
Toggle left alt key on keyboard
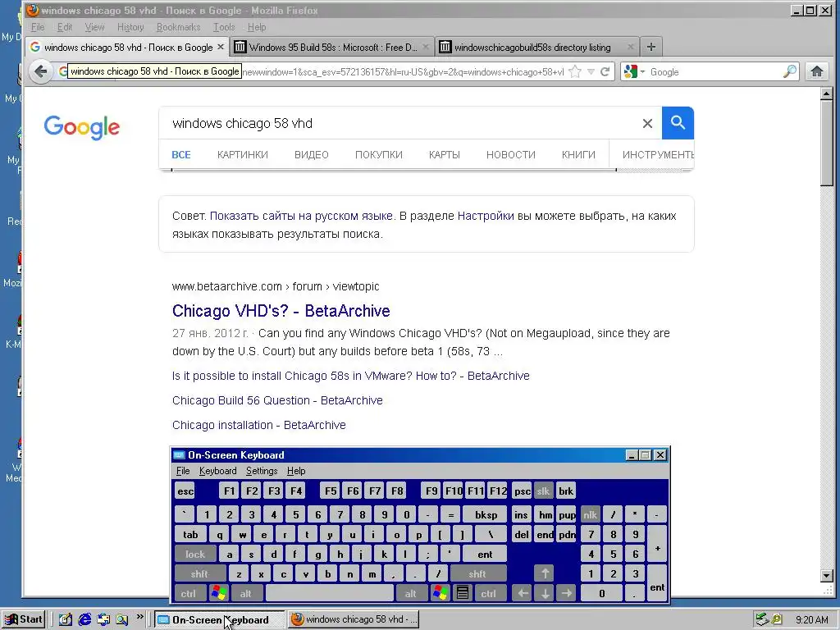246,594
